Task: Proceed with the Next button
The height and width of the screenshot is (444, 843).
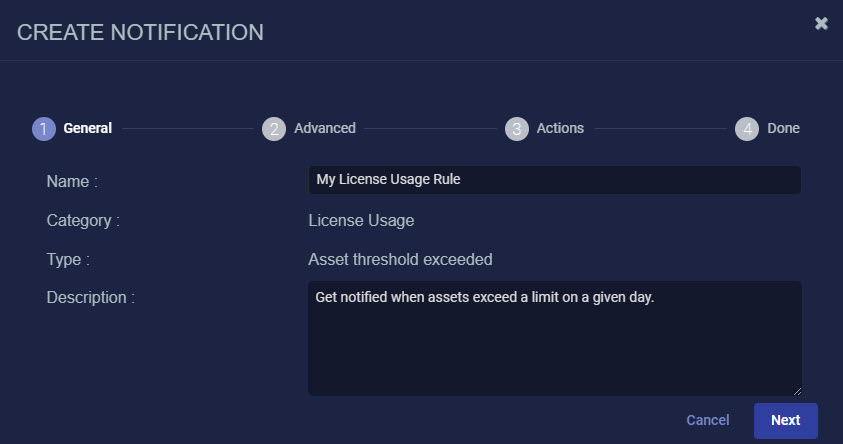Action: pos(785,420)
